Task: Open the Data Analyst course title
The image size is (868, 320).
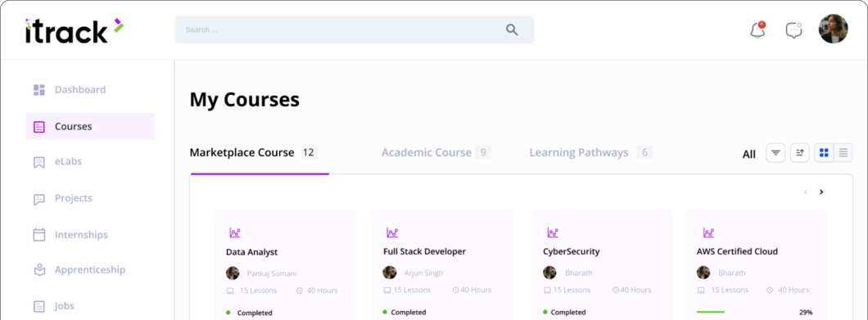Action: 252,252
